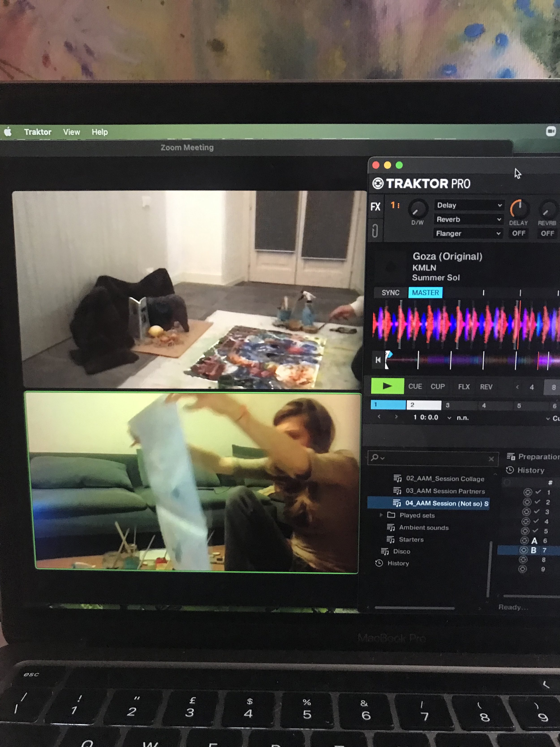Decrease loop size with left arrow
The height and width of the screenshot is (747, 560).
click(517, 387)
